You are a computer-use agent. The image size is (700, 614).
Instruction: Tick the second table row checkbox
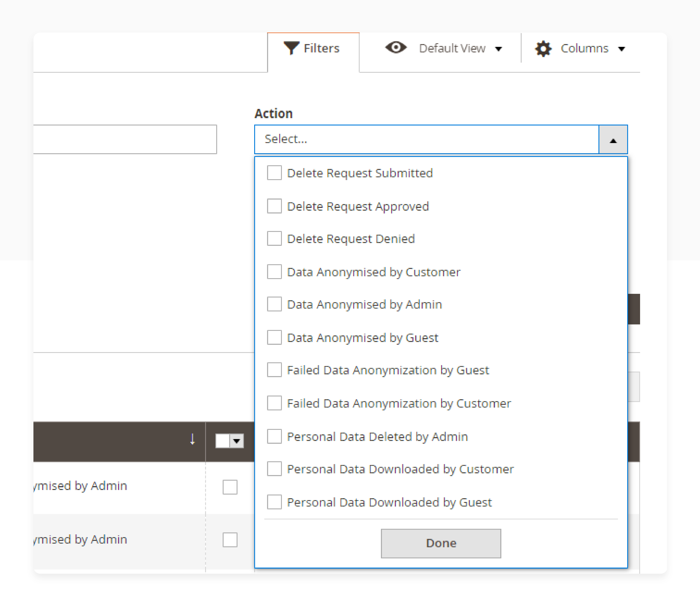point(230,540)
